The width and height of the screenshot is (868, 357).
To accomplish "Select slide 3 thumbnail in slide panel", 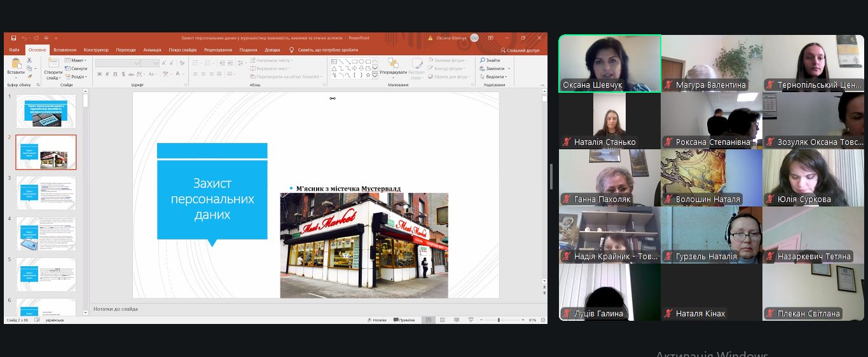I will (x=46, y=193).
